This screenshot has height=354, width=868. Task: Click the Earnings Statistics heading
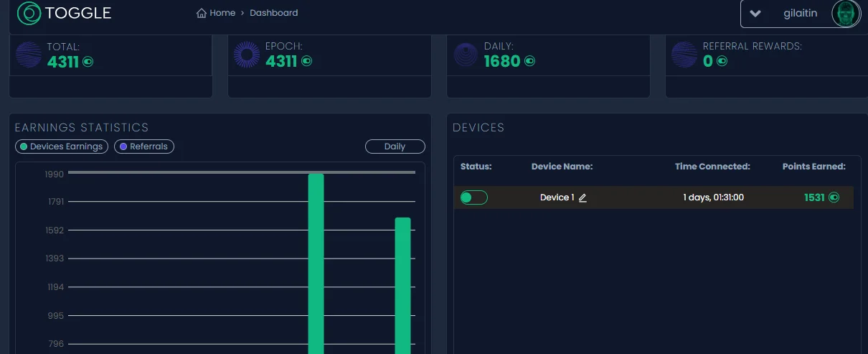[x=82, y=128]
